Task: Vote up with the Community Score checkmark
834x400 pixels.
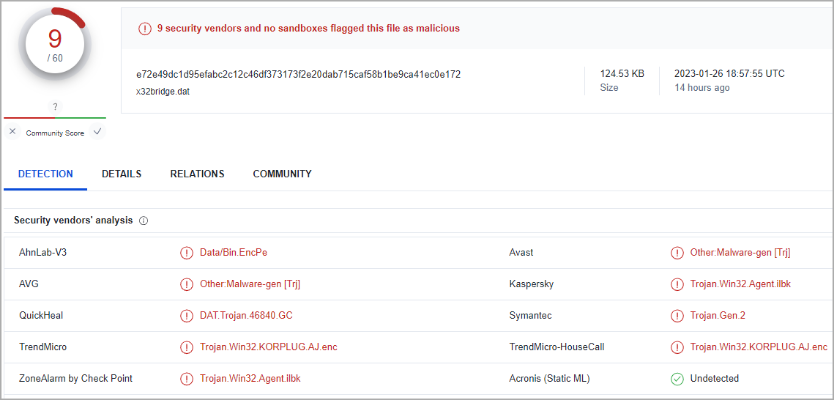Action: pyautogui.click(x=97, y=132)
